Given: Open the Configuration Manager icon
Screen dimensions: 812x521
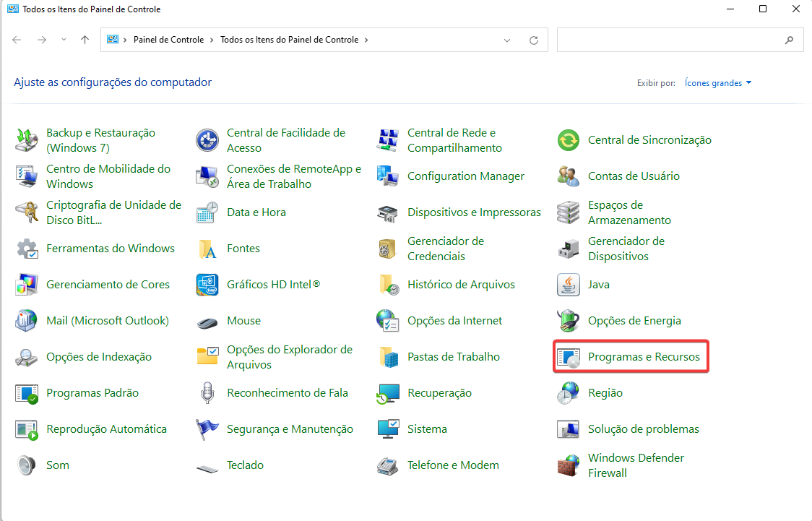Looking at the screenshot, I should [x=388, y=176].
